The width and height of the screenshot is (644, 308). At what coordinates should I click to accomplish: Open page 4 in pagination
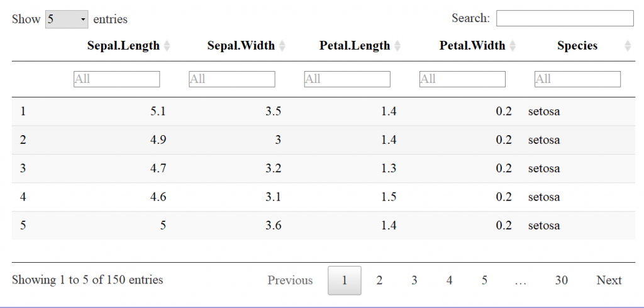(449, 280)
